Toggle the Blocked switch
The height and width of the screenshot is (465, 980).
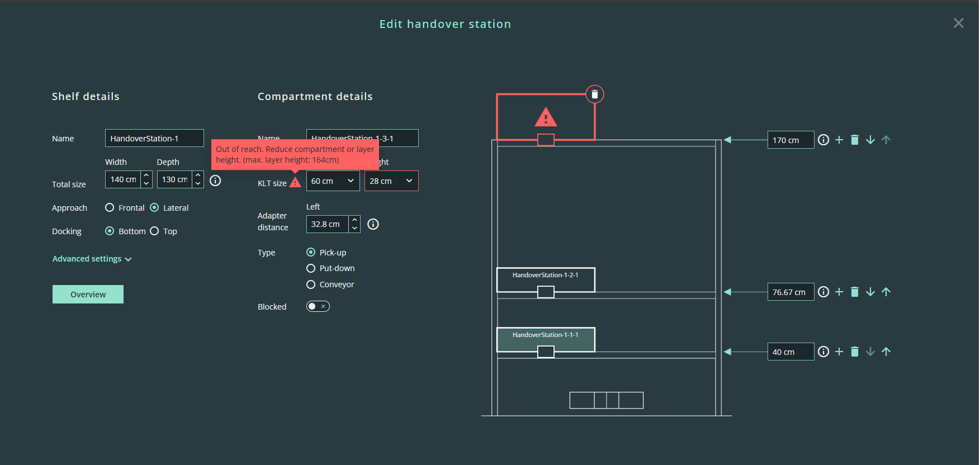[318, 306]
